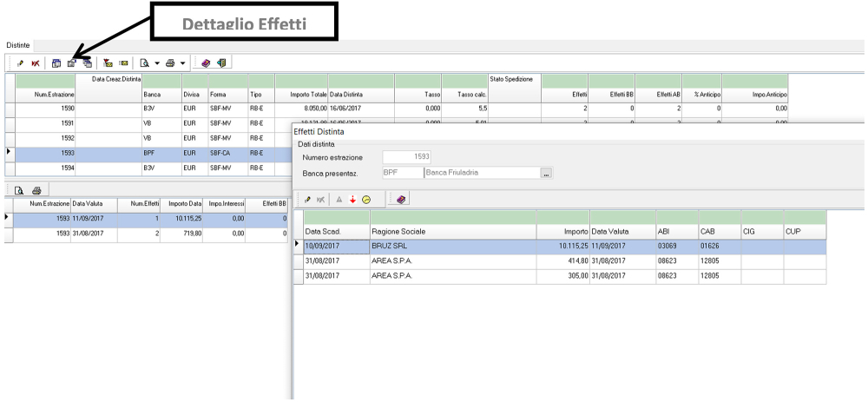Open the help book icon in Effetti Distinta

coord(400,200)
